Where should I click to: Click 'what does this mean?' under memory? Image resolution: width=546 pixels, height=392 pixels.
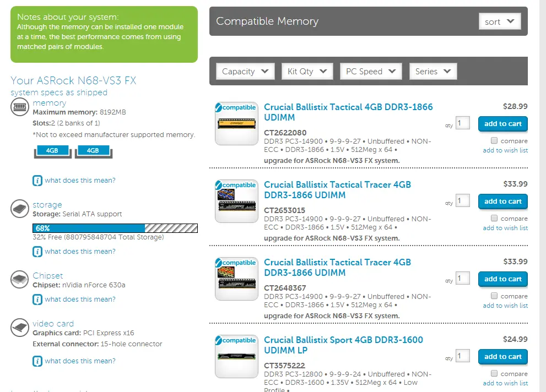click(x=80, y=181)
